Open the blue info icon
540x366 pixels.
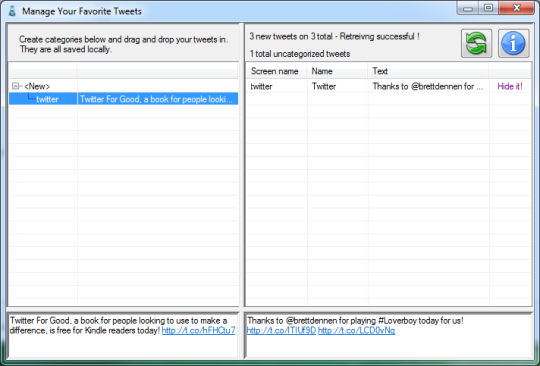coord(513,43)
